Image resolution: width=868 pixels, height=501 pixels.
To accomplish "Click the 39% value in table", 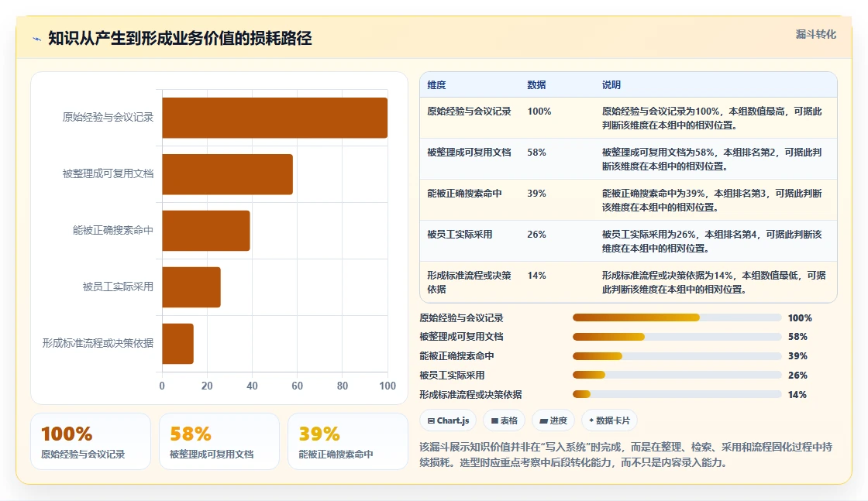I will click(x=536, y=193).
